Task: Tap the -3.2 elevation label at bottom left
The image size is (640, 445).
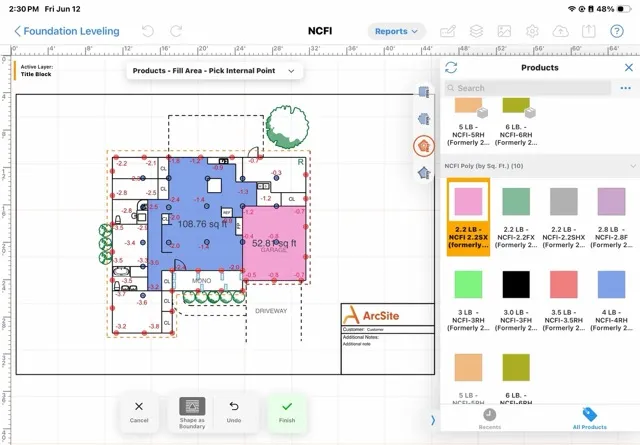Action: [121, 326]
